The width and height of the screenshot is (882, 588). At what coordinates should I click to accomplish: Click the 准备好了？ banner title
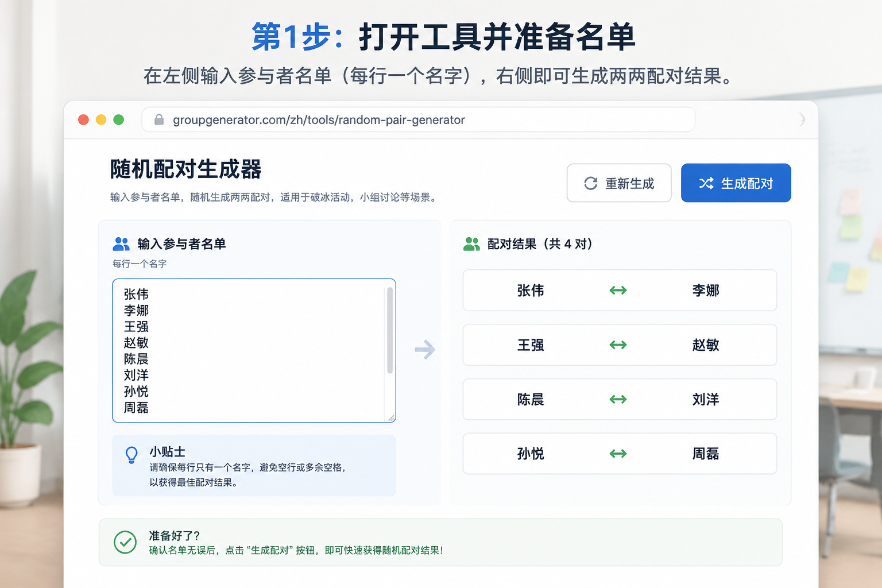coord(174,536)
